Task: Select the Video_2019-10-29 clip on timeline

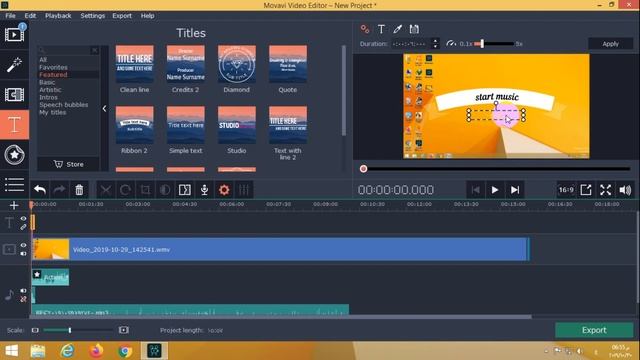Action: 281,249
